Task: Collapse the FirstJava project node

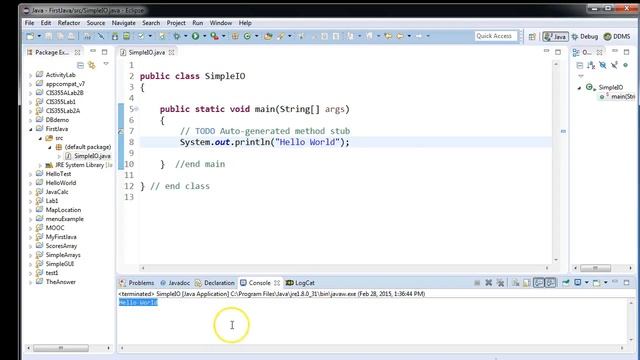Action: point(31,129)
